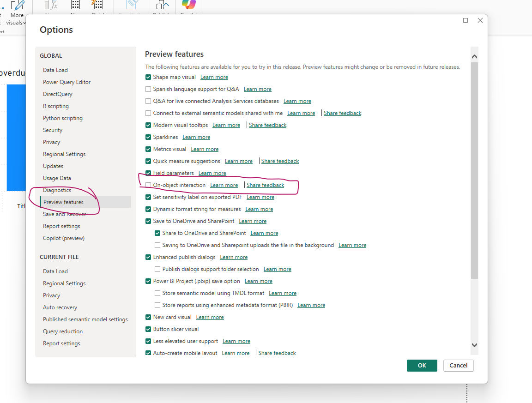Screen dimensions: 532x403
Task: Toggle New card visual checkbox
Action: (148, 317)
